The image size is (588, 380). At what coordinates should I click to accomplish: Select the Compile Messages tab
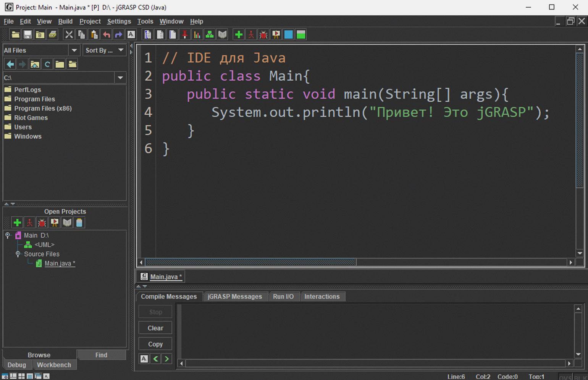169,296
